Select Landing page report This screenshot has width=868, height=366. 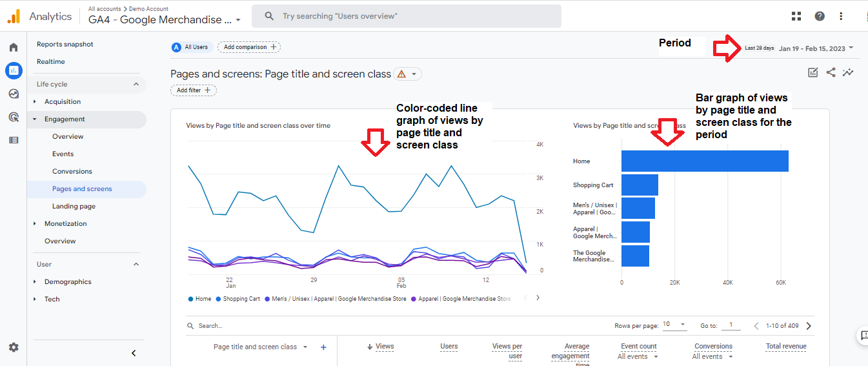74,206
